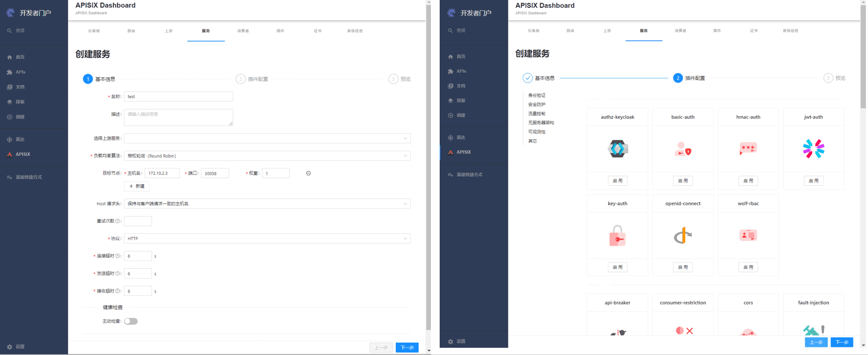Jump to 流量控制 plugin category
Screen dimensions: 868x355
(x=537, y=114)
